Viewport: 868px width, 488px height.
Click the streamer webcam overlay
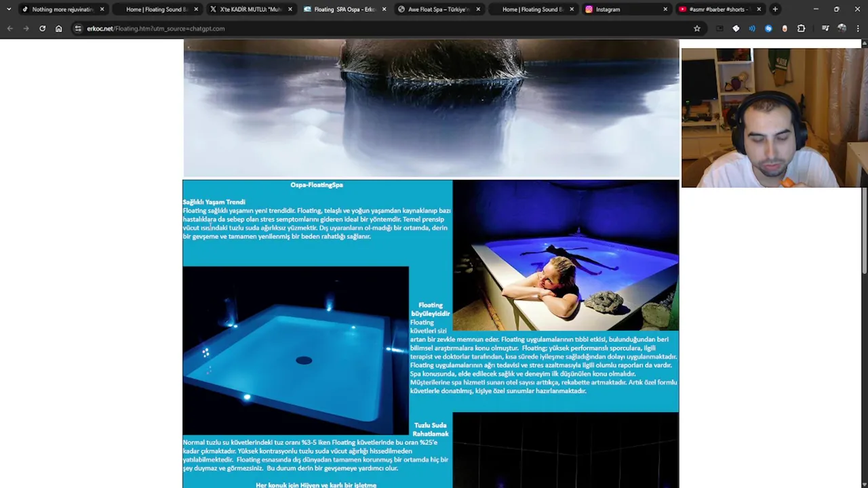pyautogui.click(x=774, y=118)
